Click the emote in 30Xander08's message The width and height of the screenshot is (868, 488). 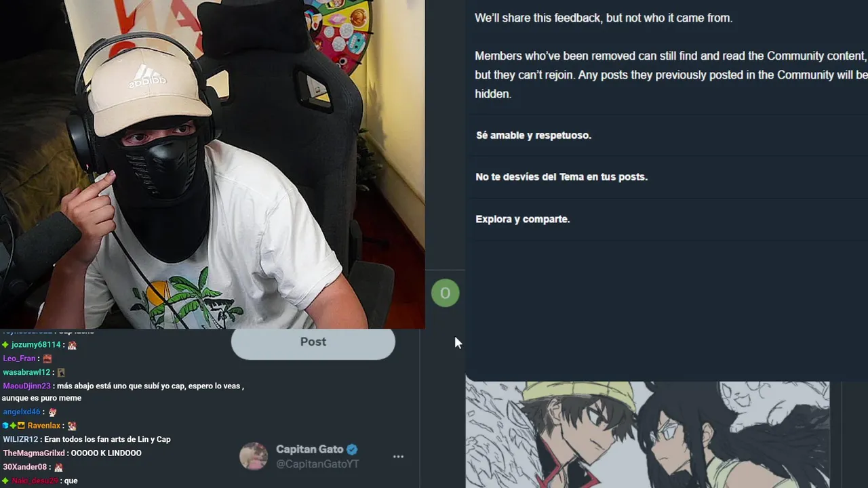click(x=58, y=468)
